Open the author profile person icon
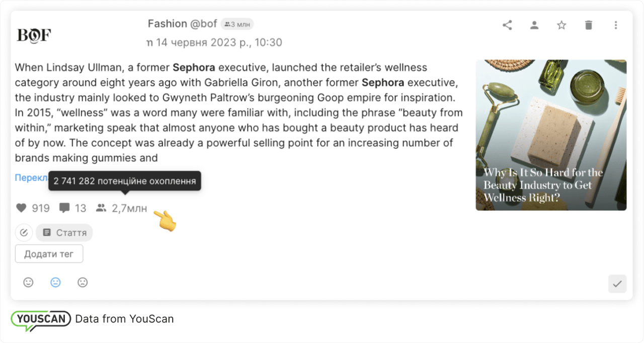 tap(534, 25)
